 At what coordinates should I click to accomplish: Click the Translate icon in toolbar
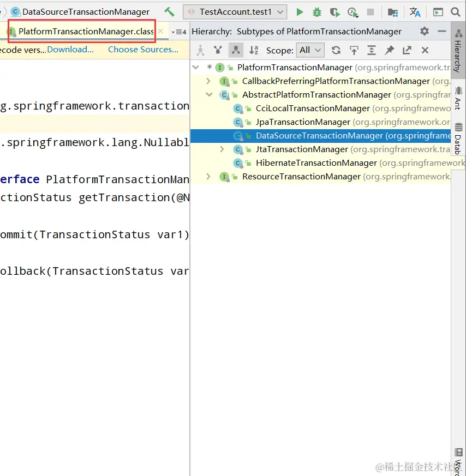(x=415, y=12)
